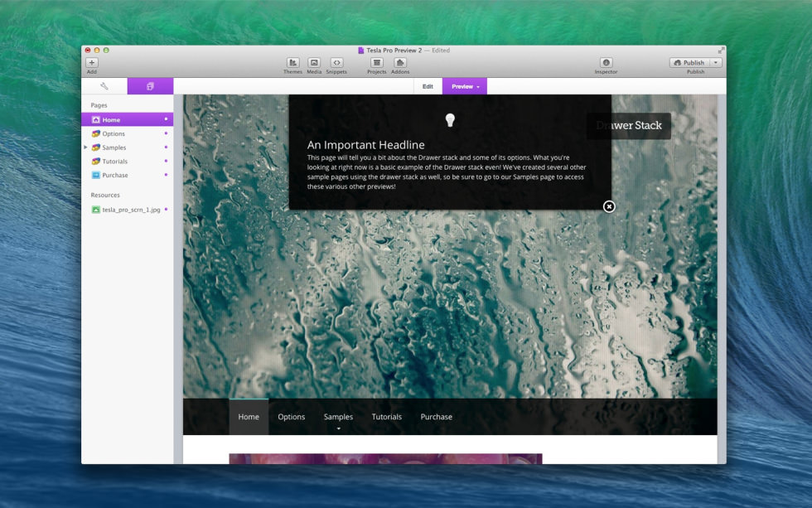Select the pages sidebar tab icon
Viewport: 812px width, 508px height.
(x=150, y=86)
